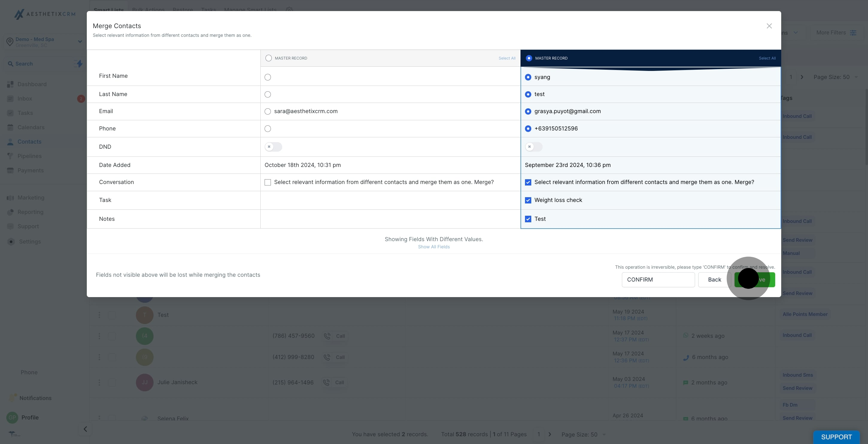Viewport: 868px width, 444px height.
Task: Choose empty First Name from left record
Action: pyautogui.click(x=268, y=77)
